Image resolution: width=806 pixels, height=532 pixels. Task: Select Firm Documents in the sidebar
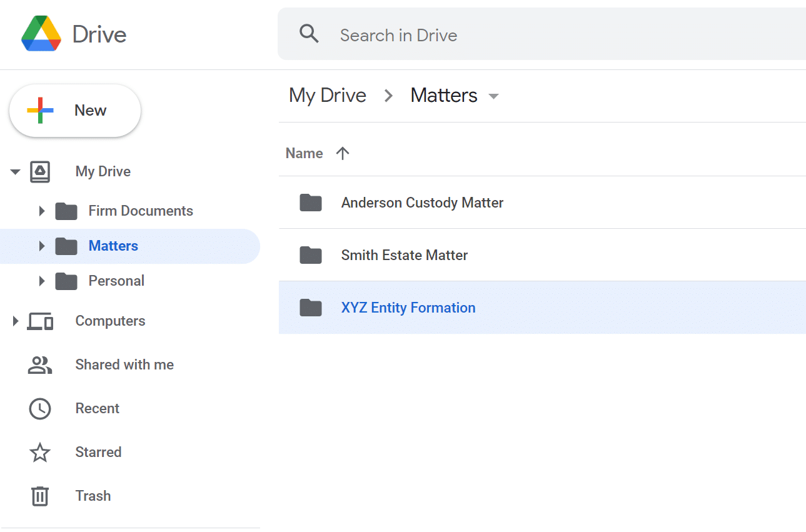(141, 211)
